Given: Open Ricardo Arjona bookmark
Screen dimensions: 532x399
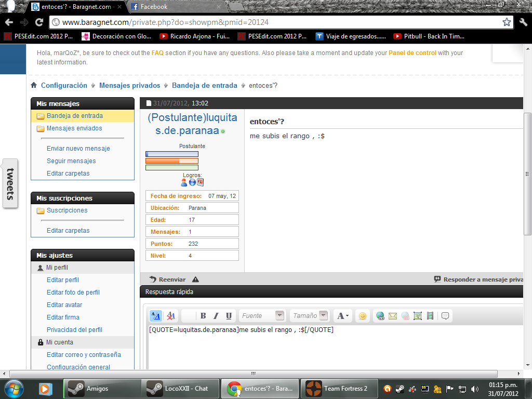Looking at the screenshot, I should (x=194, y=36).
